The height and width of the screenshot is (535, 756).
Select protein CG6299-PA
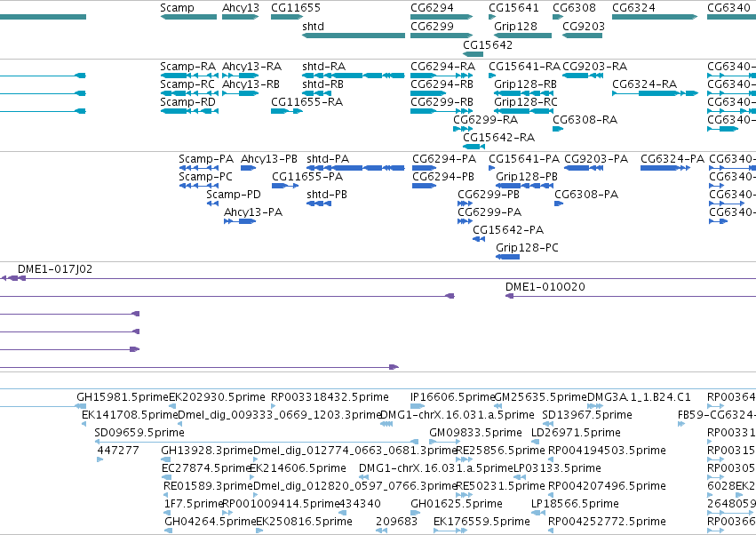(465, 222)
